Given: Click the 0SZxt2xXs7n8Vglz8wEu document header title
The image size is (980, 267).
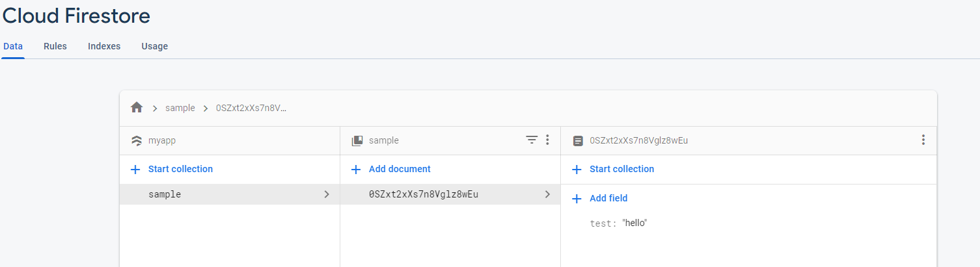Looking at the screenshot, I should coord(639,140).
